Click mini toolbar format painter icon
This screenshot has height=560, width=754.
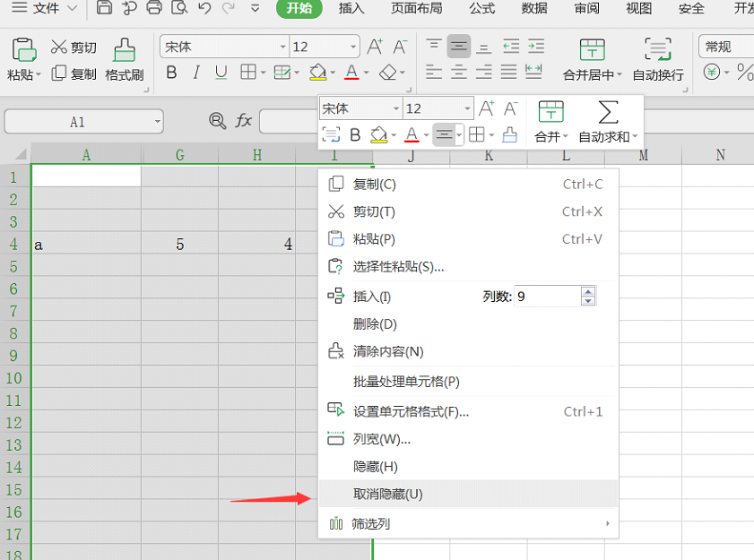510,135
